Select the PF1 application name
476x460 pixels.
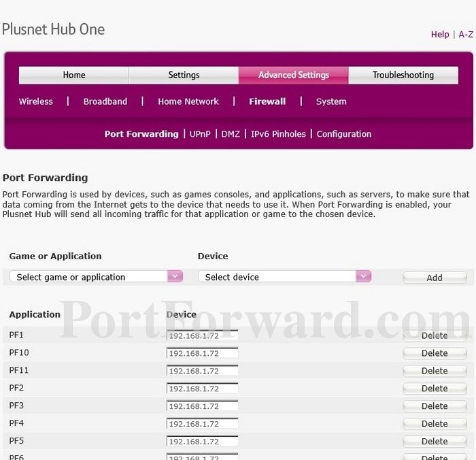pos(16,335)
